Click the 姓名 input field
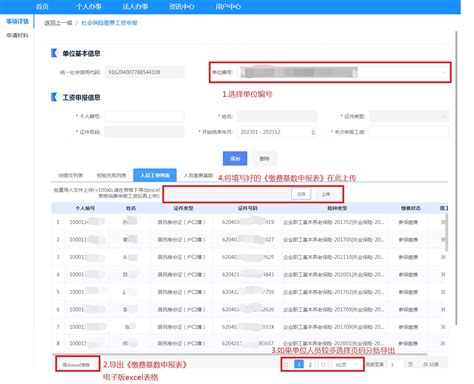 pos(277,116)
